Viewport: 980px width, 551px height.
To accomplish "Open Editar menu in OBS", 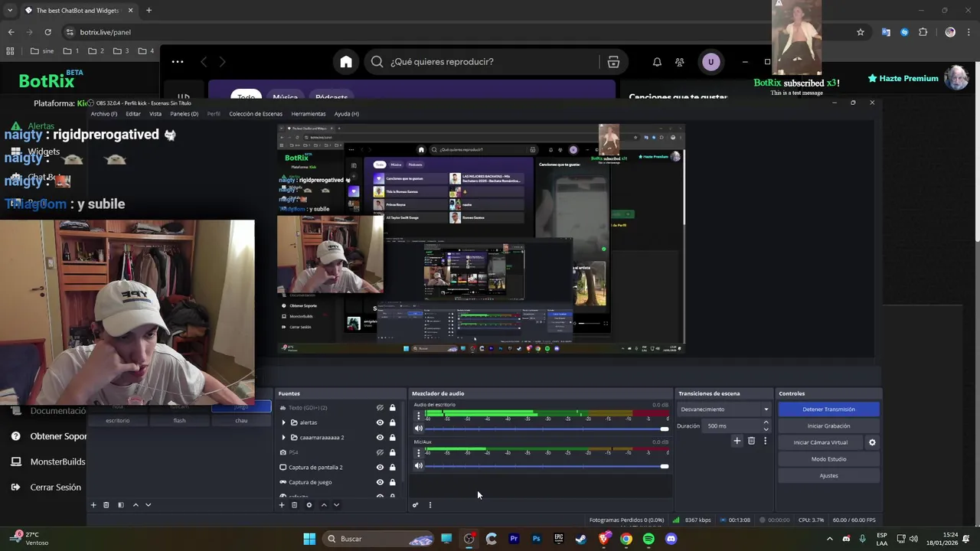I will pyautogui.click(x=133, y=114).
